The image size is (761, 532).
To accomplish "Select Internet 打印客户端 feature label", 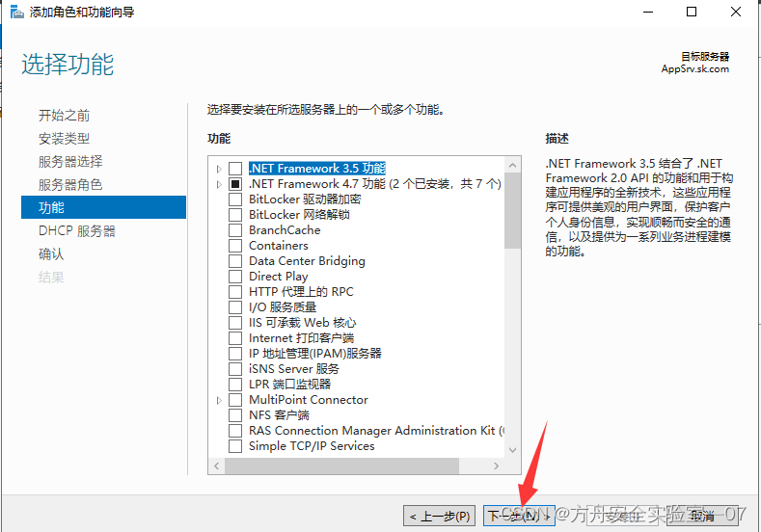I will click(x=301, y=338).
